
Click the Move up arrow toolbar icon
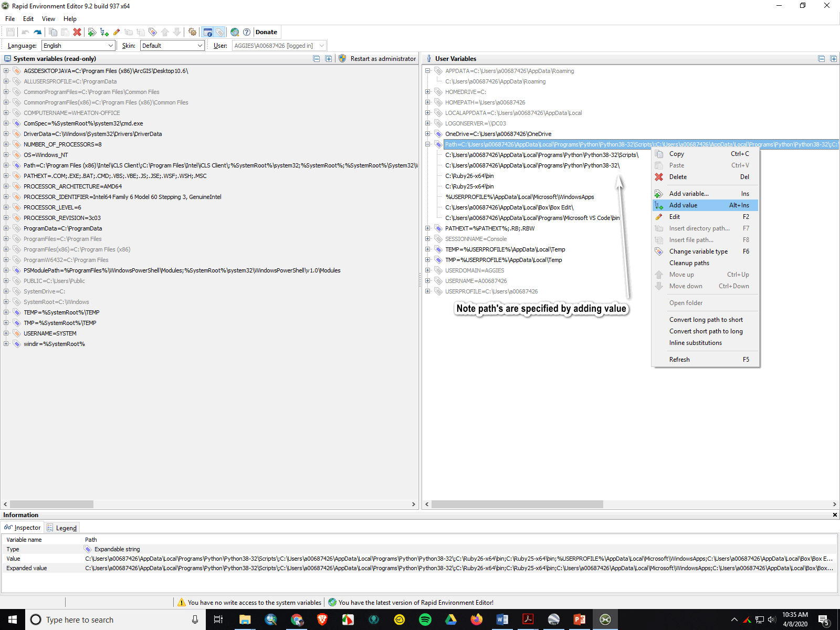pos(165,32)
